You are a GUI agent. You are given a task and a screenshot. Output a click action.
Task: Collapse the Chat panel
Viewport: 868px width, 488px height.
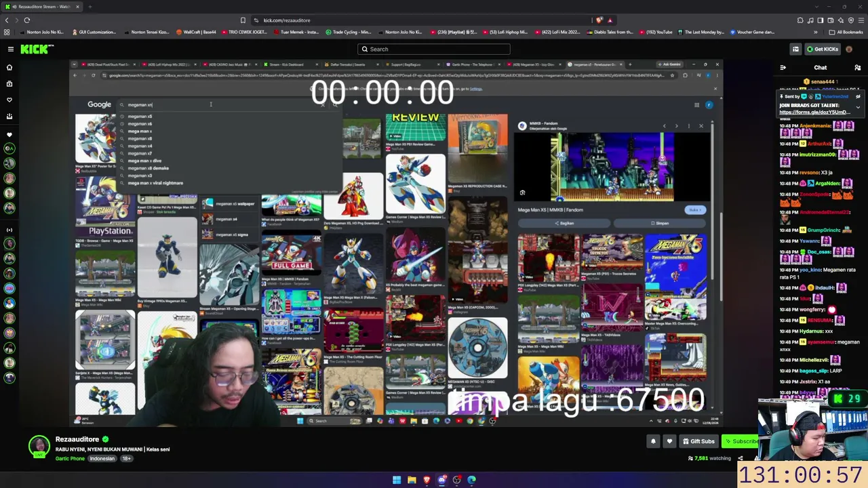[x=783, y=68]
